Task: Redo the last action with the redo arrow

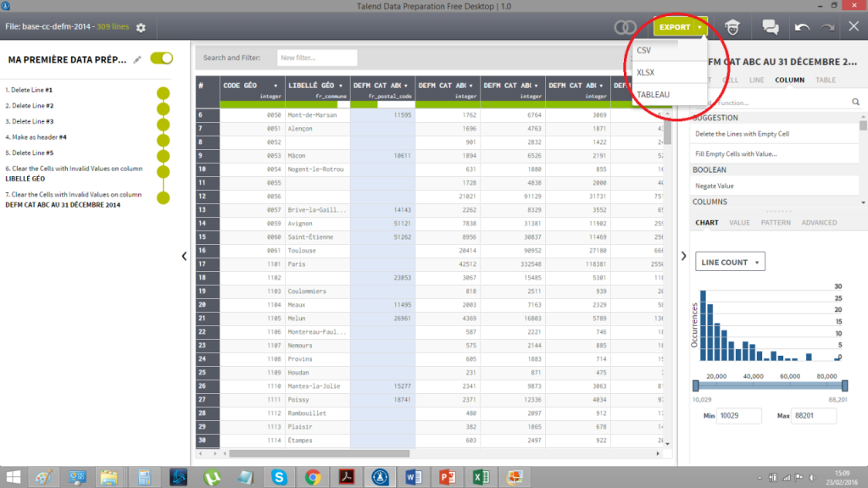Action: pyautogui.click(x=826, y=26)
